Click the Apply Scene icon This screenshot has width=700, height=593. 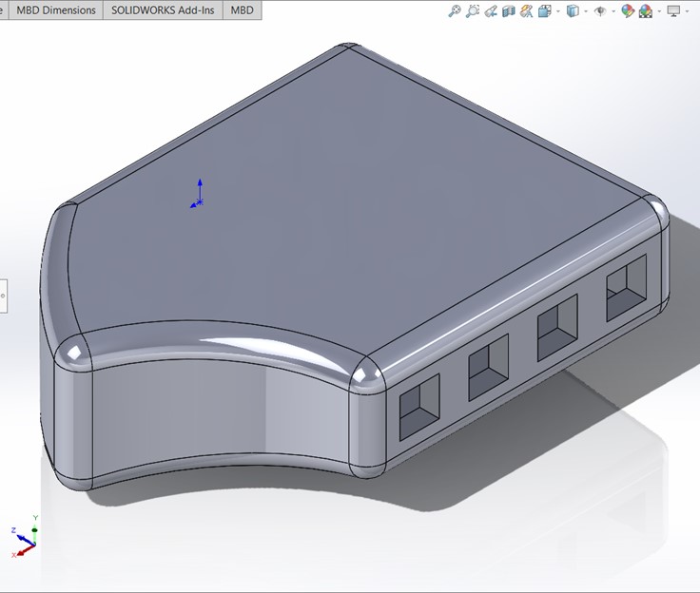[x=646, y=10]
